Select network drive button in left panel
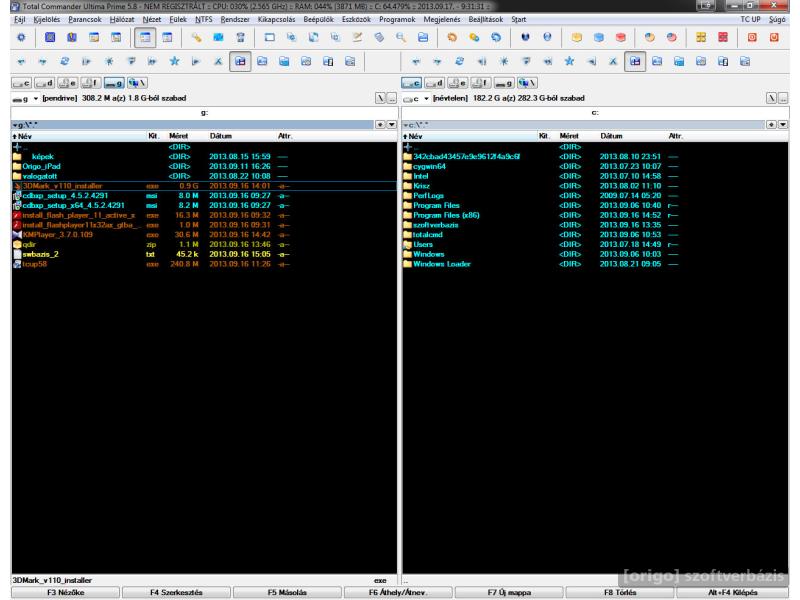800x600 pixels. coord(137,83)
